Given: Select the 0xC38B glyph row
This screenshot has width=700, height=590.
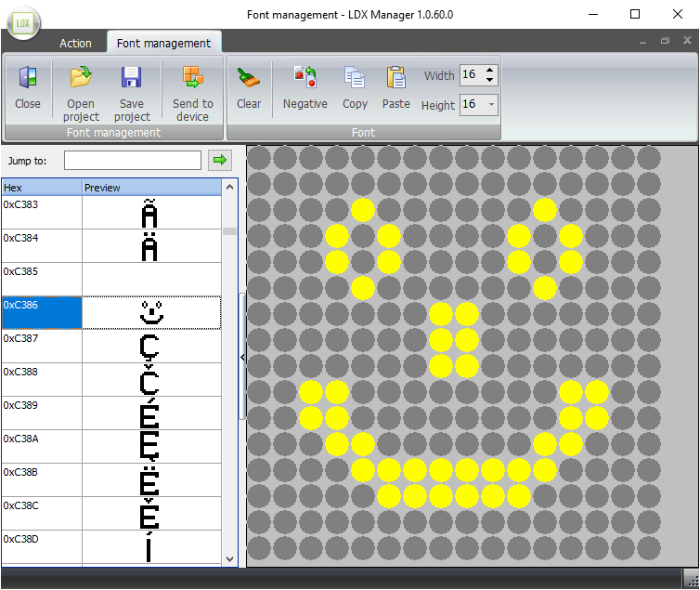Looking at the screenshot, I should click(x=42, y=479).
